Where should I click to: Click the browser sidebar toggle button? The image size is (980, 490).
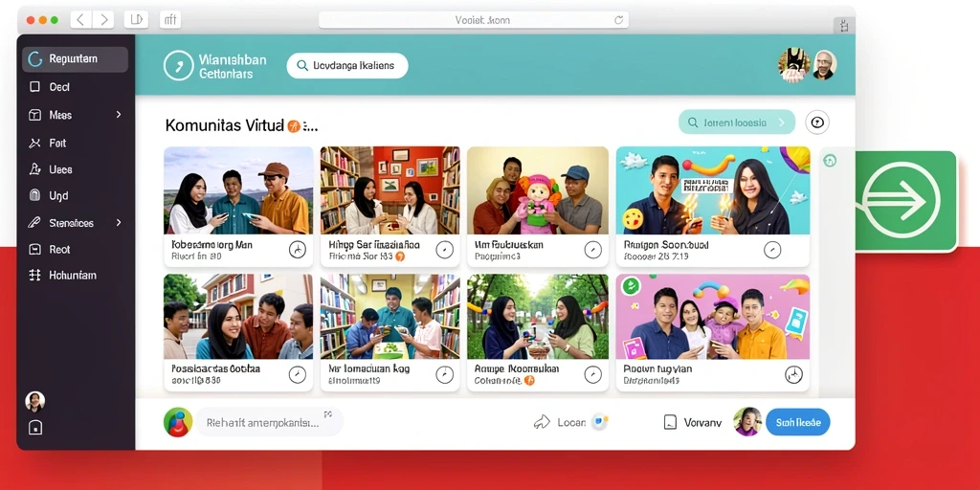click(x=136, y=20)
